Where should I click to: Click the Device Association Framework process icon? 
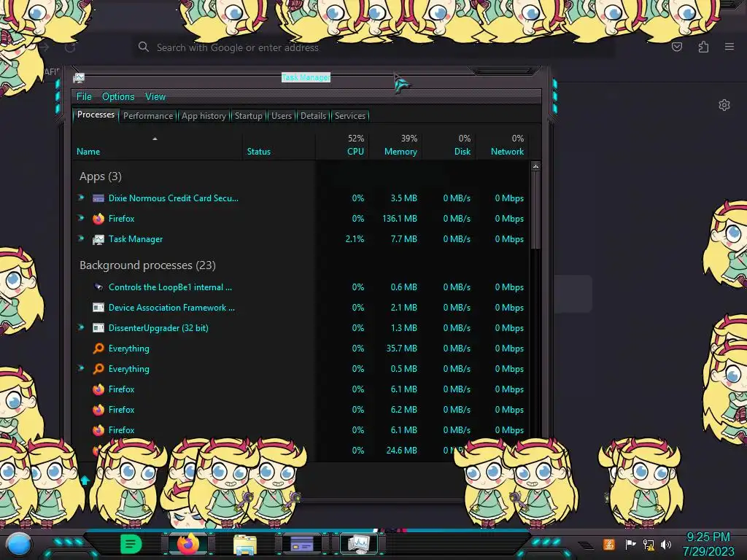click(x=98, y=308)
